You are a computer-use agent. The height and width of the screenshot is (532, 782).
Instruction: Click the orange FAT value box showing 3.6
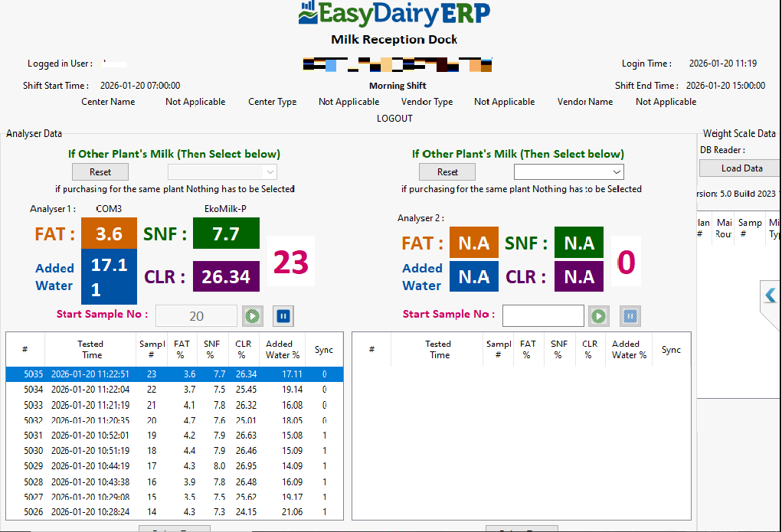(109, 233)
